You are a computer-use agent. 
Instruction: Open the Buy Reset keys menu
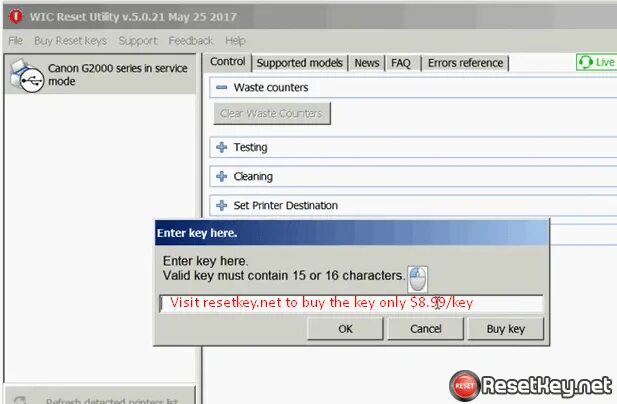pos(70,41)
